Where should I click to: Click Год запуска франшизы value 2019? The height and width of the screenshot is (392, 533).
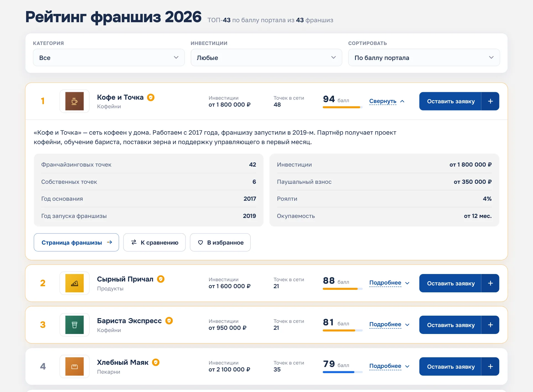pyautogui.click(x=249, y=216)
